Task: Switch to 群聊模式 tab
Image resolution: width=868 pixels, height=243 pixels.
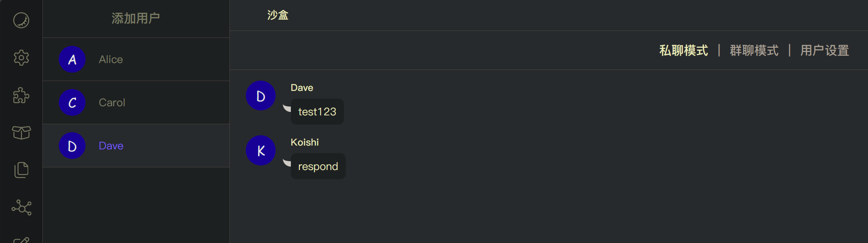Action: (754, 50)
